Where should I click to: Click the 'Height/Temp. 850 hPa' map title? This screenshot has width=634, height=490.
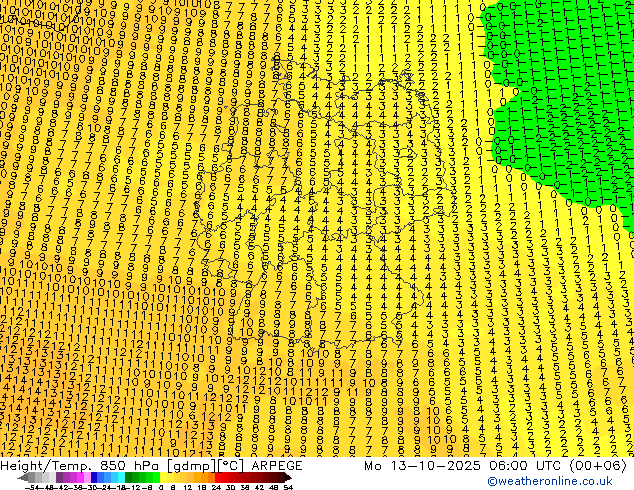82,466
